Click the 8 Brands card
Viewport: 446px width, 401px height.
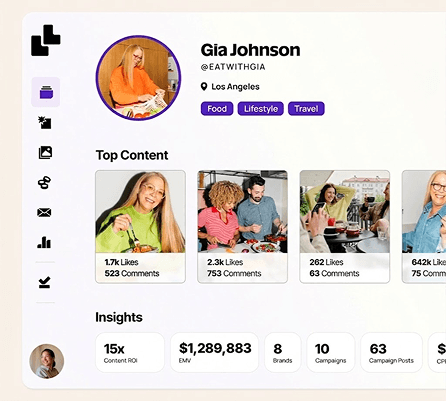[x=283, y=352]
